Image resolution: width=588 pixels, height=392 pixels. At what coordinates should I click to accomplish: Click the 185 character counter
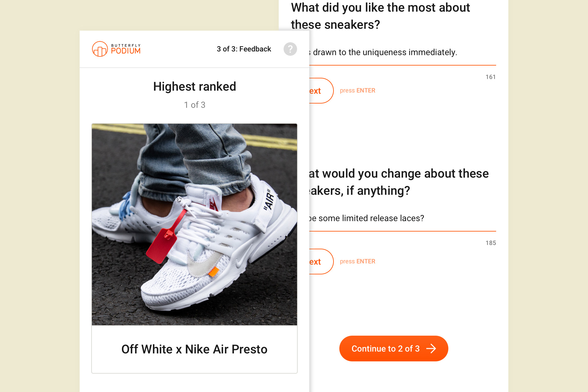click(x=491, y=243)
